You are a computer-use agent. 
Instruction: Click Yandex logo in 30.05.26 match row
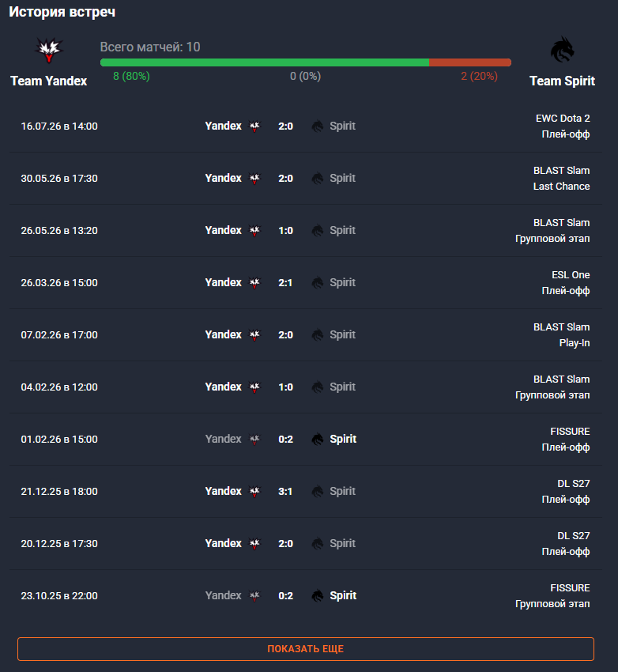254,179
